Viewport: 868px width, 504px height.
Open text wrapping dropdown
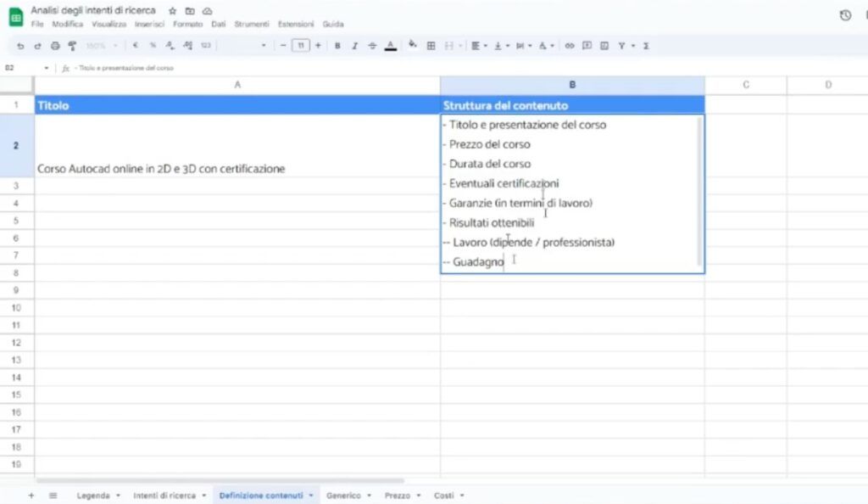tap(524, 46)
